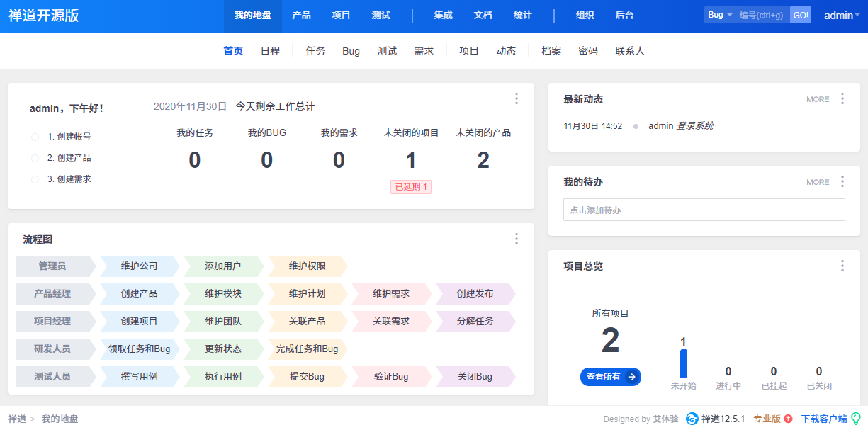Click guide step 2. 创建产品
Image resolution: width=868 pixels, height=430 pixels.
coord(69,158)
